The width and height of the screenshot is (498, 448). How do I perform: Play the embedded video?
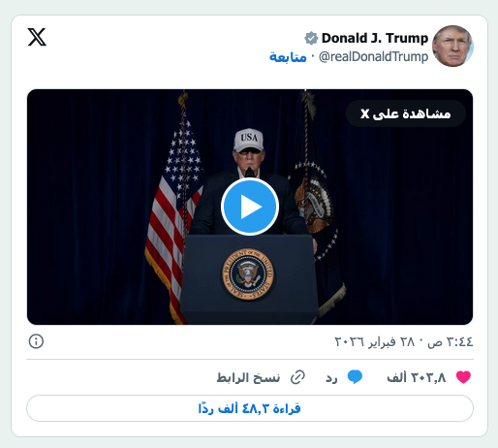point(250,207)
